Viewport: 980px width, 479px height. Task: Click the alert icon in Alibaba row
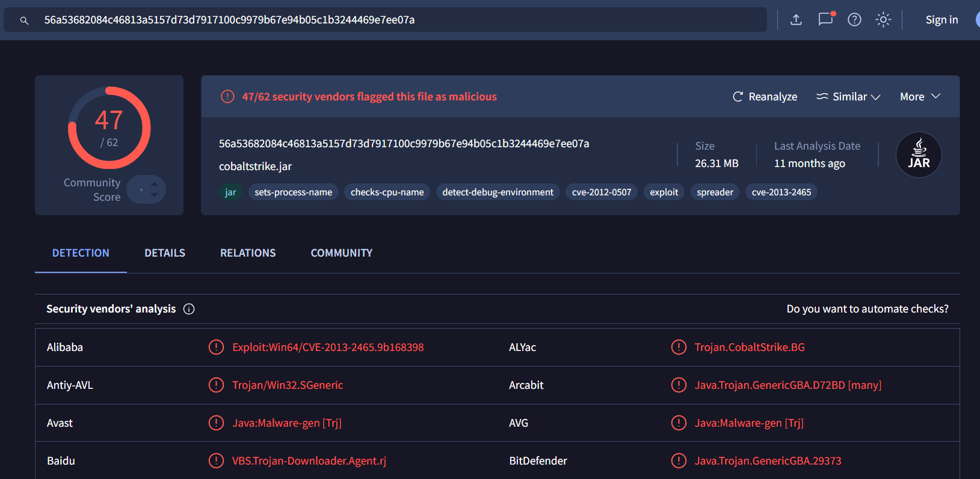216,347
